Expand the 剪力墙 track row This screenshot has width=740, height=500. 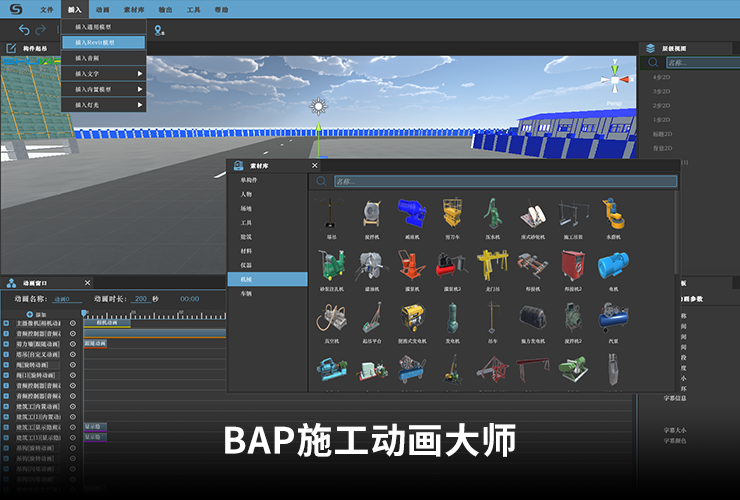(x=6, y=344)
